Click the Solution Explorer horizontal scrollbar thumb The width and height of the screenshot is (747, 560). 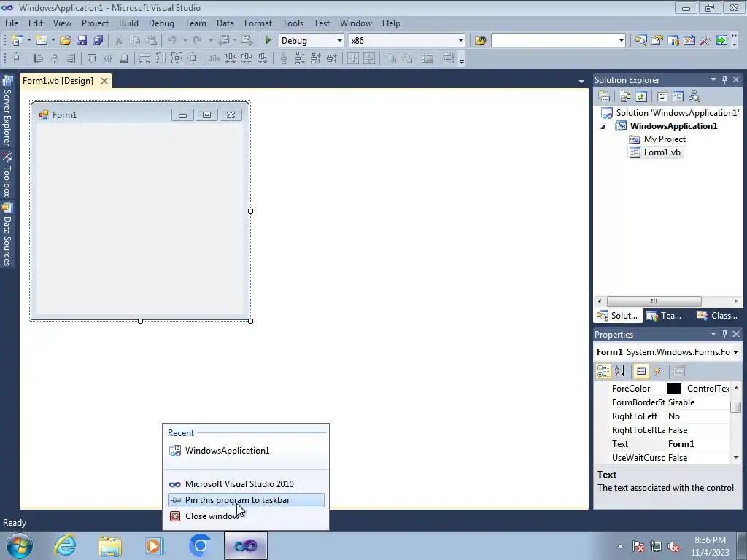(x=654, y=301)
